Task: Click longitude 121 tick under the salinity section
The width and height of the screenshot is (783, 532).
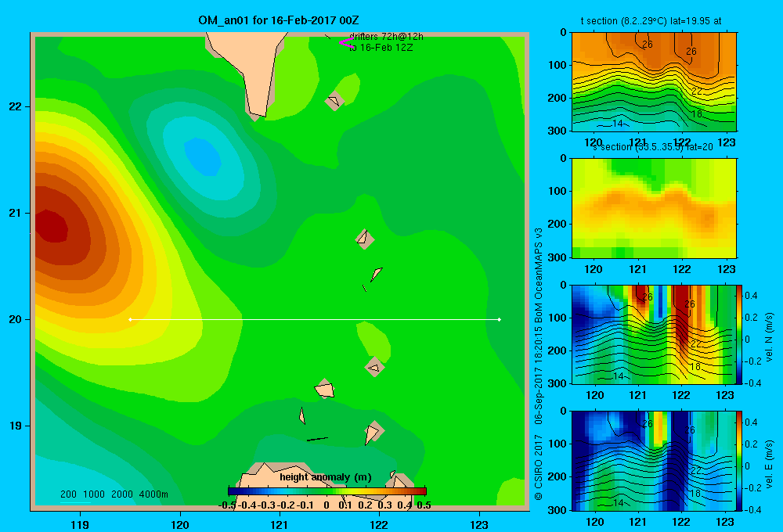Action: [x=637, y=269]
